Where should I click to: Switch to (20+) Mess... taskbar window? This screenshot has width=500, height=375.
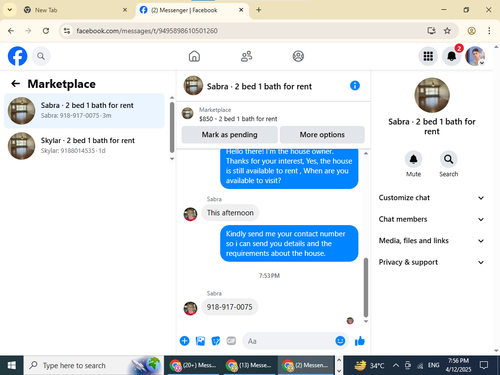[193, 365]
